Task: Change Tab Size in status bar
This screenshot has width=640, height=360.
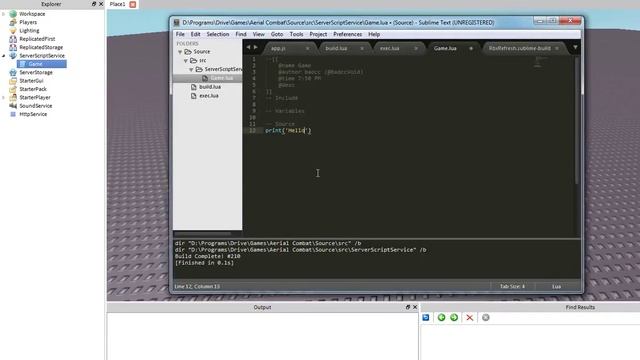Action: [512, 287]
